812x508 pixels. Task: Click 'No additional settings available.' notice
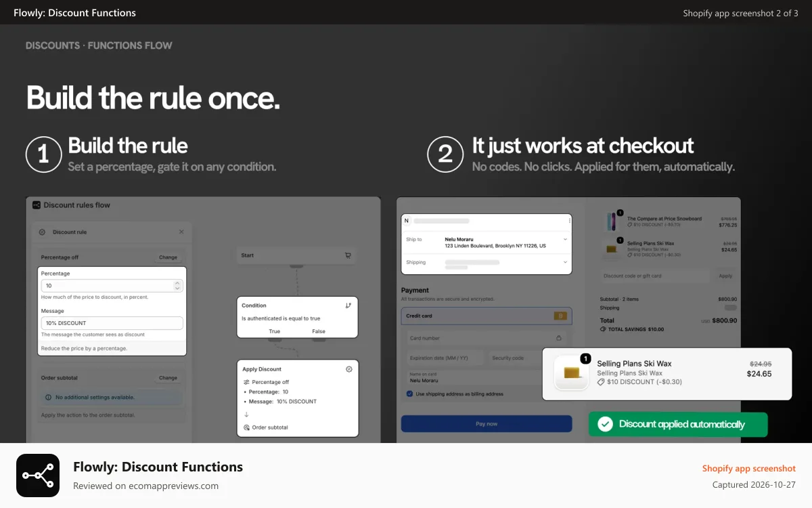point(95,398)
